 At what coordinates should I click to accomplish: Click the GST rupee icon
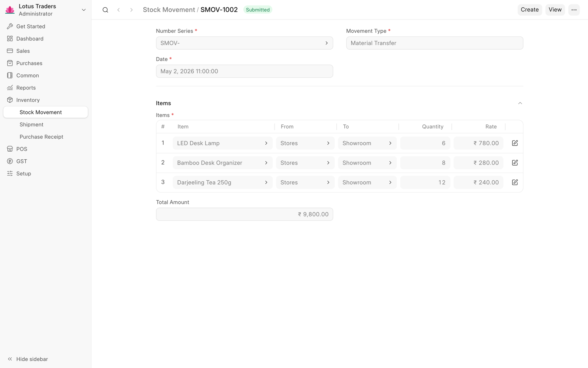(x=10, y=161)
